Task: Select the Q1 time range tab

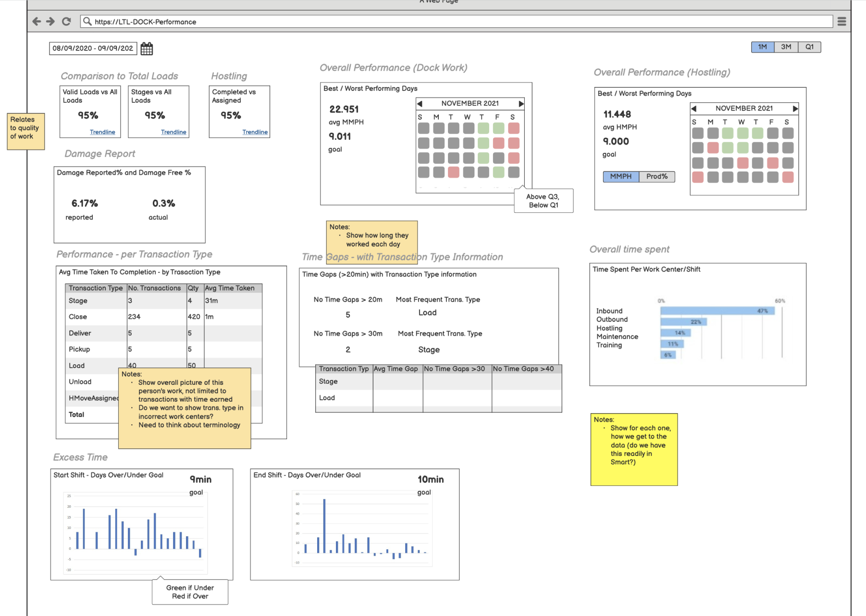Action: 809,47
